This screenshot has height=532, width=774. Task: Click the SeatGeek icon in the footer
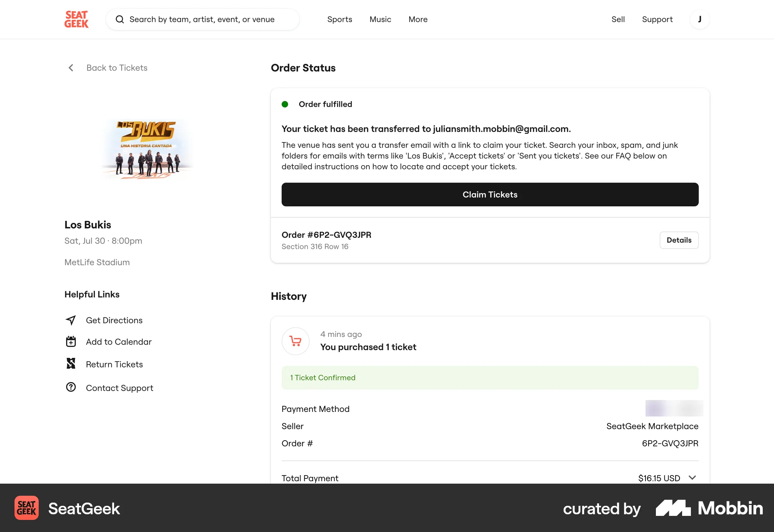[x=26, y=508]
